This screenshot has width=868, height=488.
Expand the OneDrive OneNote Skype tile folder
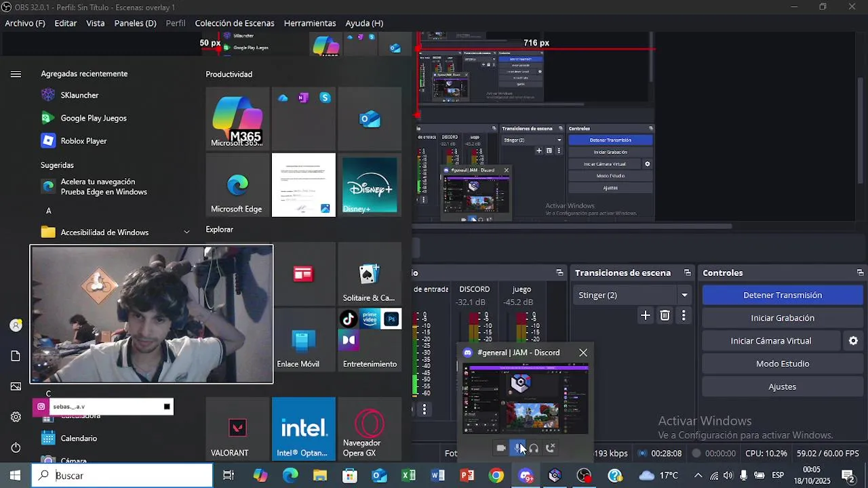pyautogui.click(x=303, y=119)
